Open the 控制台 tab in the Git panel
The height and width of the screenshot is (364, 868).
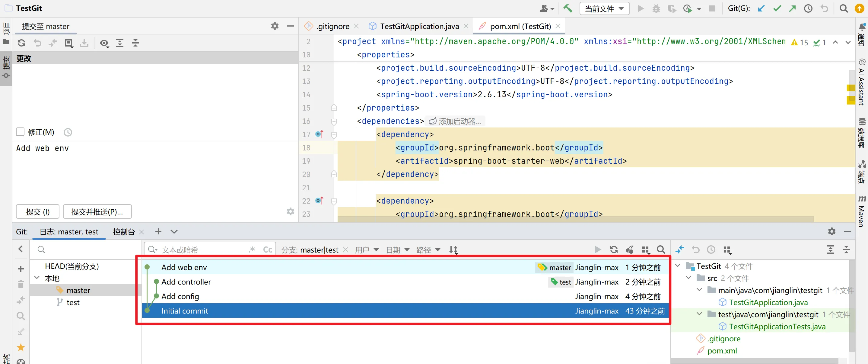(123, 232)
